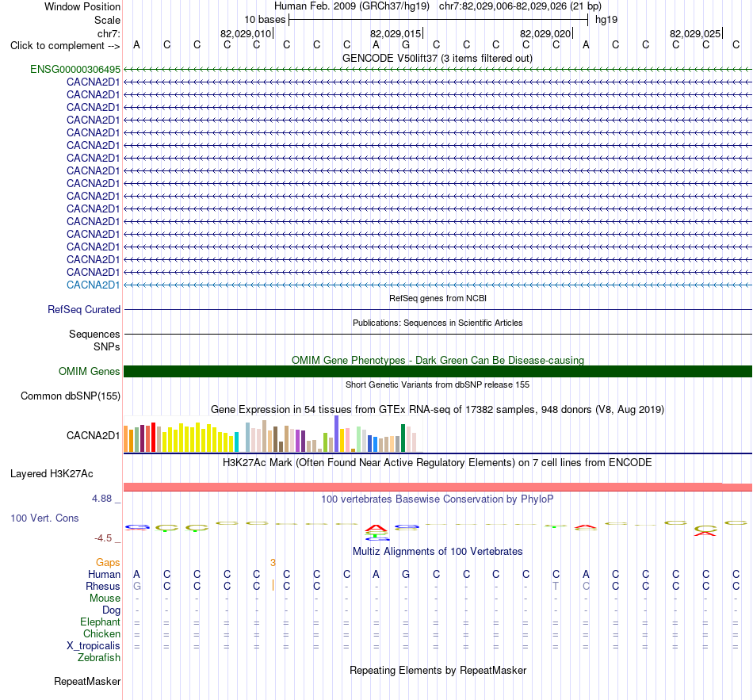The width and height of the screenshot is (753, 700).
Task: Click orange insertion bar in Rhesus row
Action: 273,586
